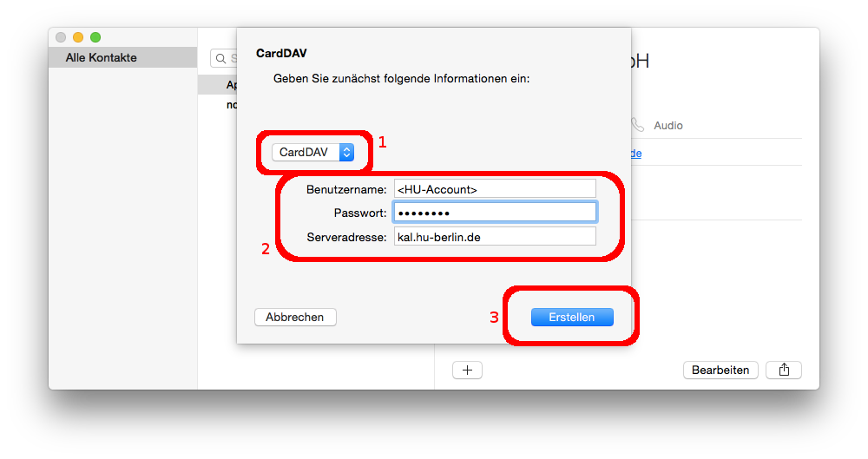Click the contact name heading ending in "bH"
Screen dimensions: 868x459
click(x=639, y=62)
